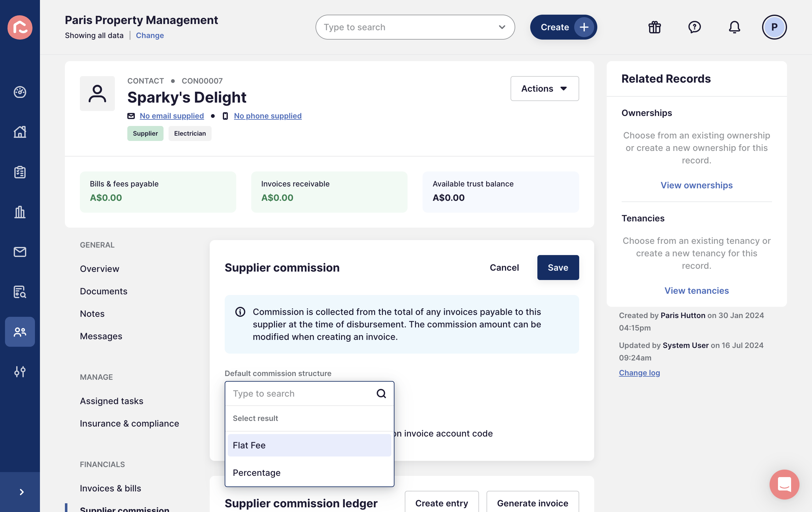Go to Notes section
812x512 pixels.
click(x=92, y=314)
